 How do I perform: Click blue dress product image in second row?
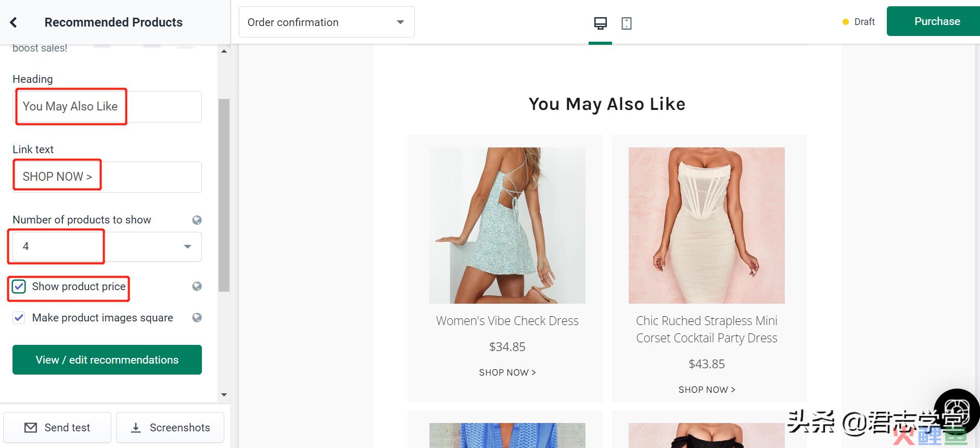point(507,435)
